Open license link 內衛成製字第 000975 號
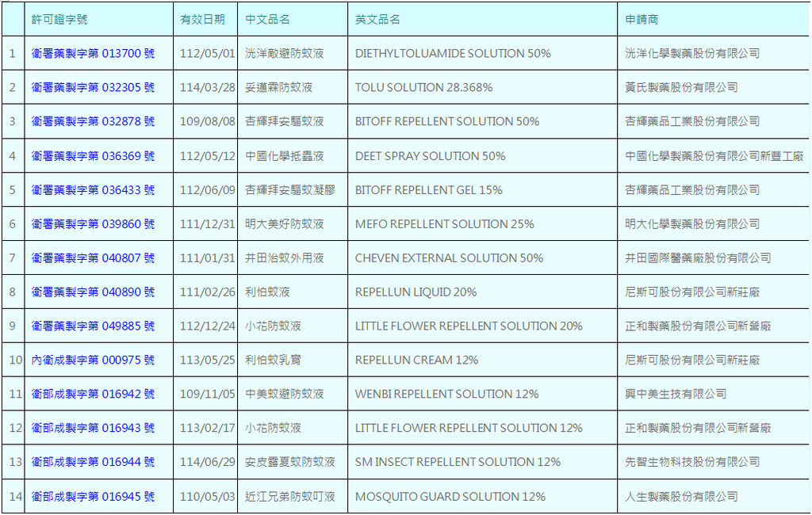The height and width of the screenshot is (515, 812). pos(93,360)
